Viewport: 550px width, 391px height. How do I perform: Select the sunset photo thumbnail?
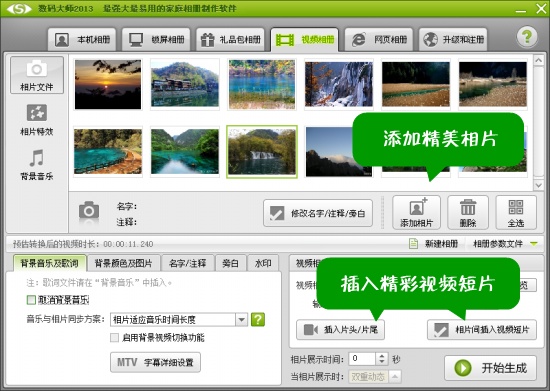[x=108, y=85]
